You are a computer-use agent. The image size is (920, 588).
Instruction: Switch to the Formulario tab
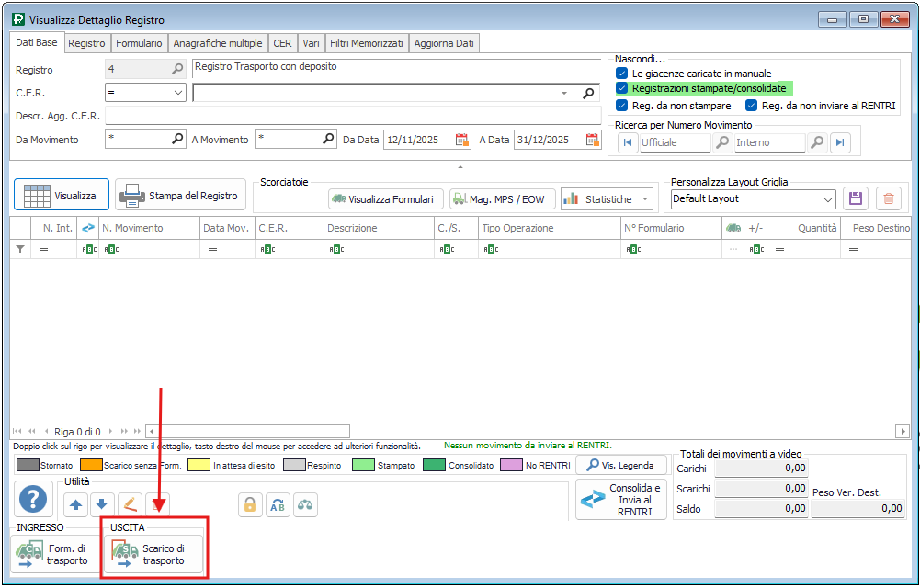coord(140,43)
